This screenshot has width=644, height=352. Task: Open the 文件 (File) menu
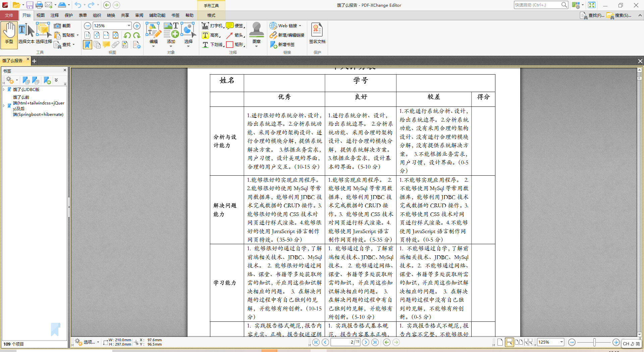[9, 15]
